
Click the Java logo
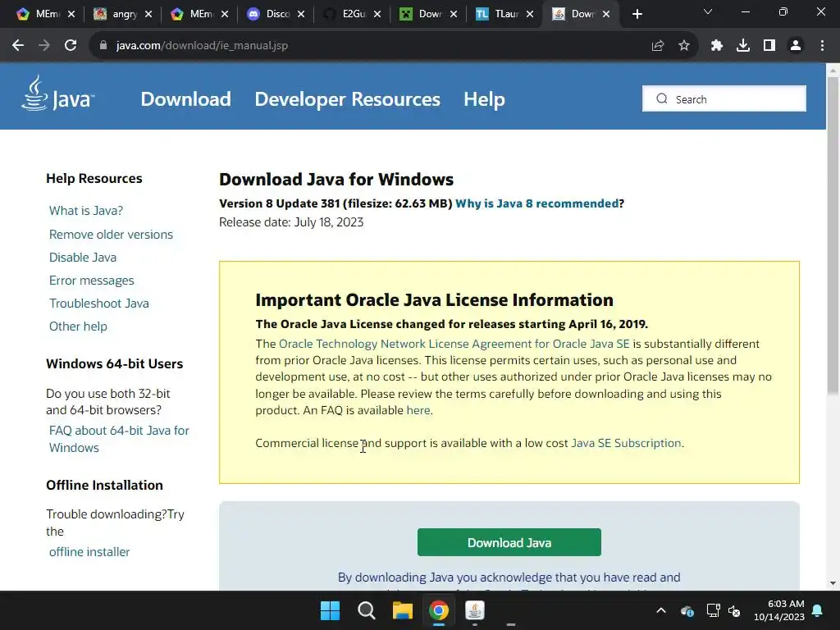(58, 94)
